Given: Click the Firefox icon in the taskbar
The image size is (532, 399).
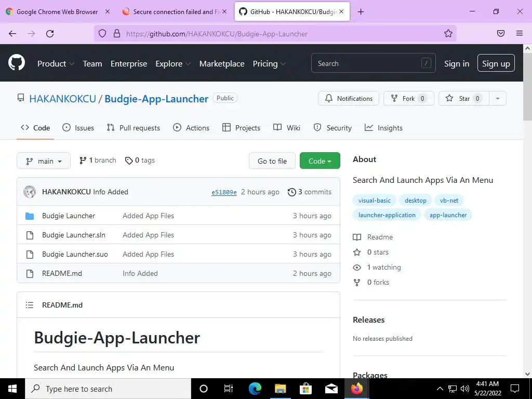Looking at the screenshot, I should pyautogui.click(x=356, y=389).
